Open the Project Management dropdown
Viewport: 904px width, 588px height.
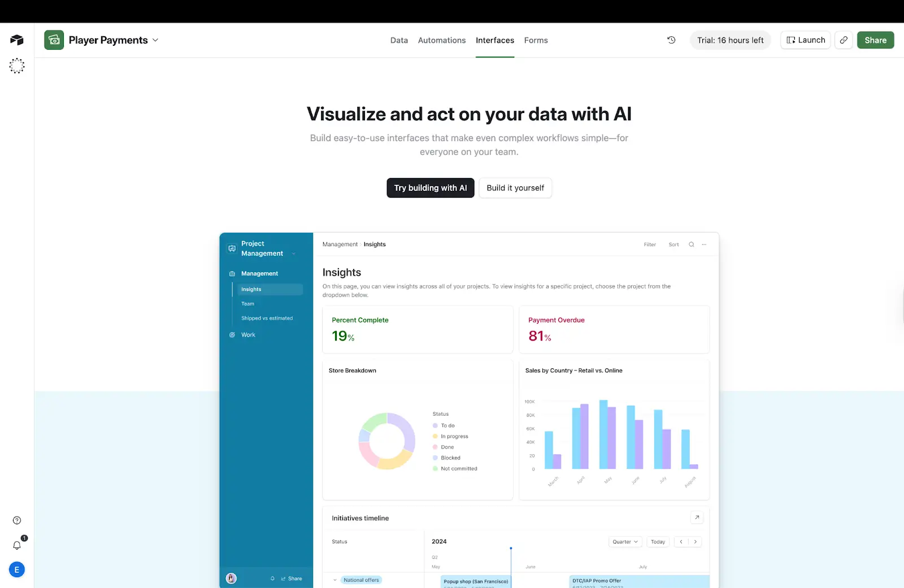coord(293,253)
